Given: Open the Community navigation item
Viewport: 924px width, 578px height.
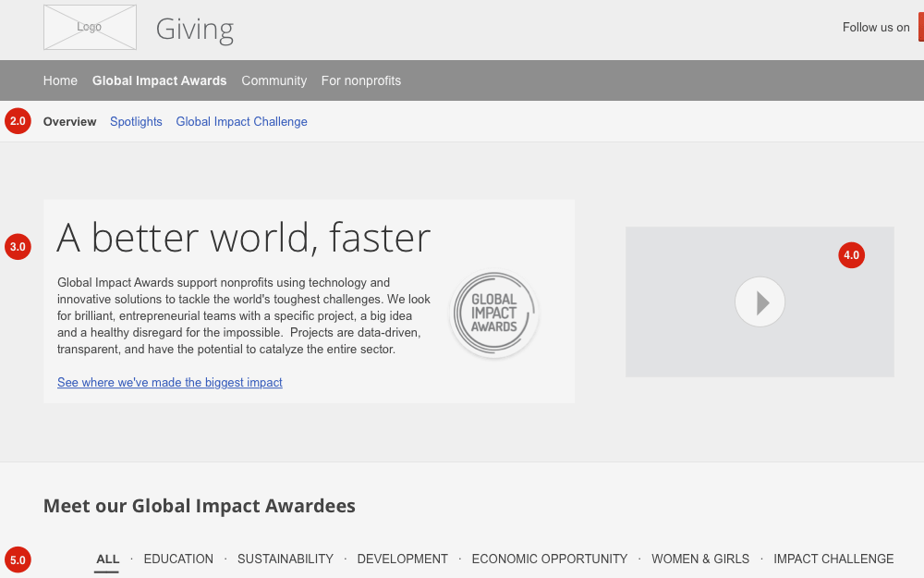Looking at the screenshot, I should 274,80.
